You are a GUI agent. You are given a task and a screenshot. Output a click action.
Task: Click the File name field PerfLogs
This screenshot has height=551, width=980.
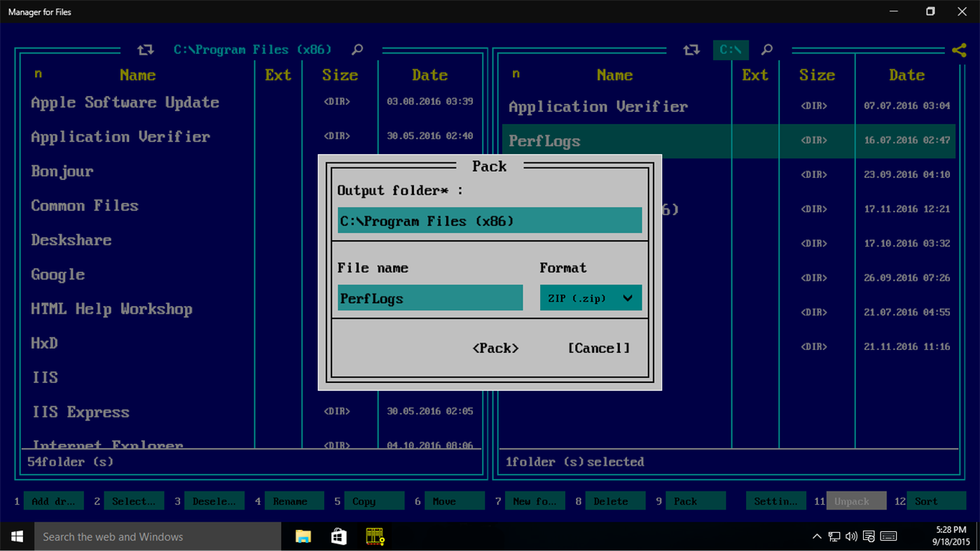430,298
